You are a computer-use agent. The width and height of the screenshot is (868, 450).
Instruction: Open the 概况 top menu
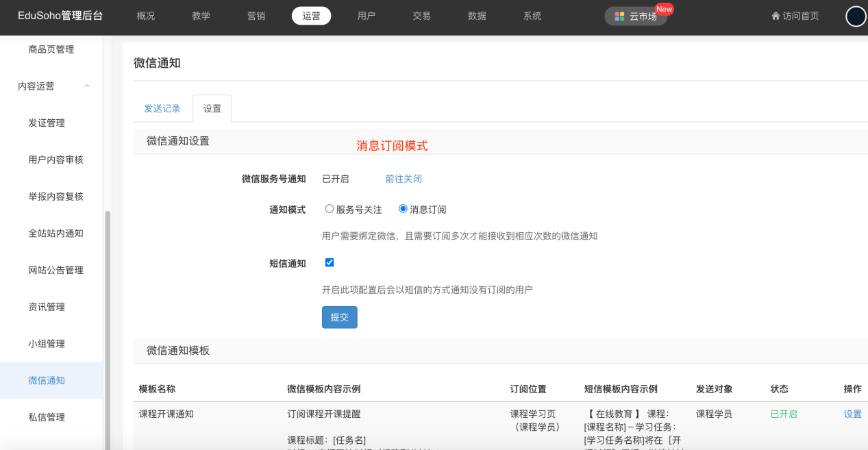pyautogui.click(x=146, y=16)
